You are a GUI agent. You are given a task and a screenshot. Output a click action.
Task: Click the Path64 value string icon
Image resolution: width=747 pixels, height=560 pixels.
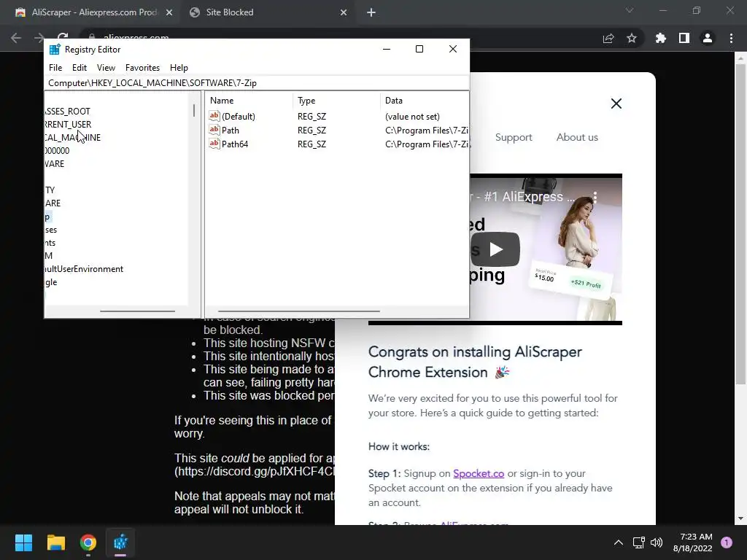(214, 144)
